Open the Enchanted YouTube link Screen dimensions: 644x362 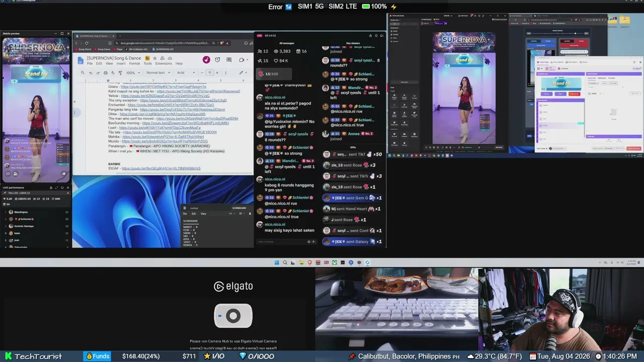[x=171, y=105]
